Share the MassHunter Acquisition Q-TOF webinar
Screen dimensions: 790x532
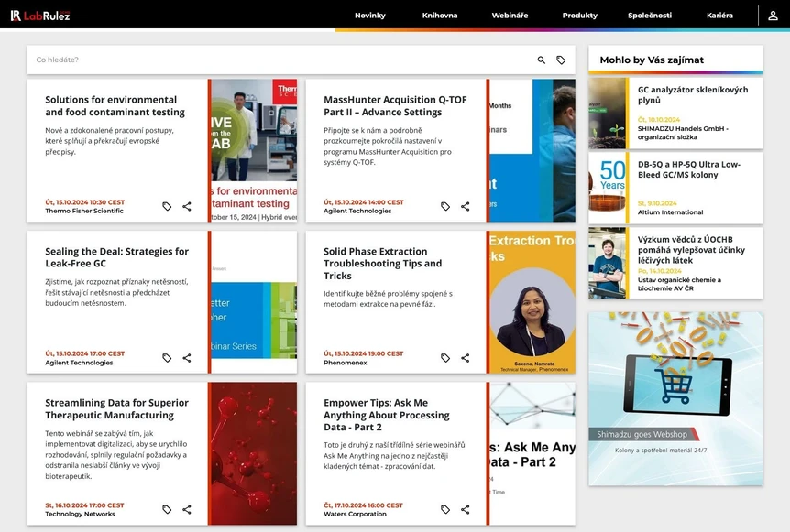466,207
